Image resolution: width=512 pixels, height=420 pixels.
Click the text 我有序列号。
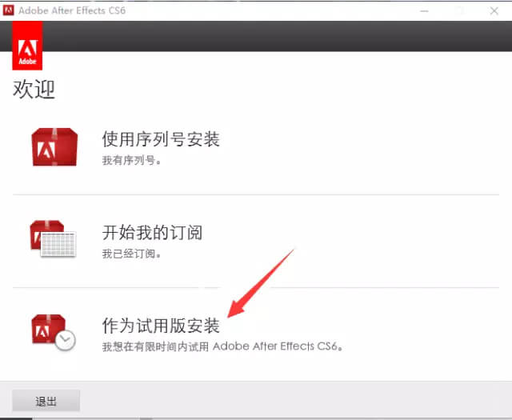pyautogui.click(x=131, y=160)
